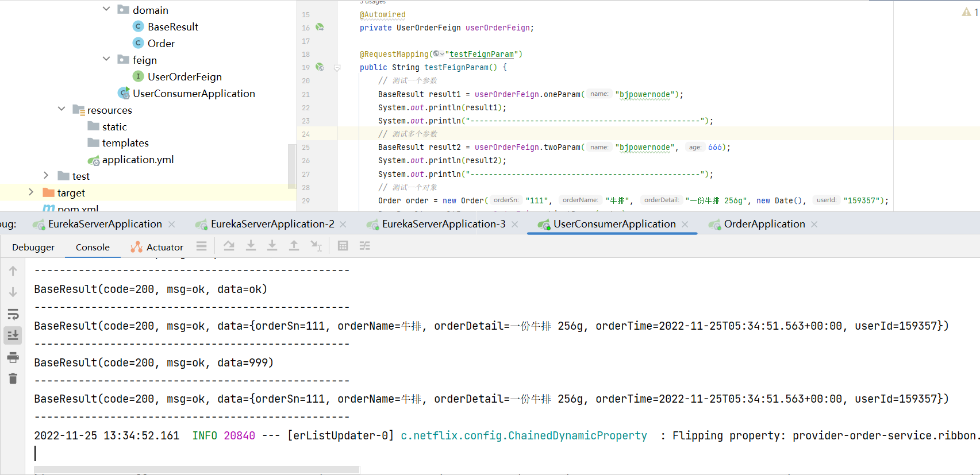
Task: Close the UserConsumerApplication tab
Action: [x=685, y=224]
